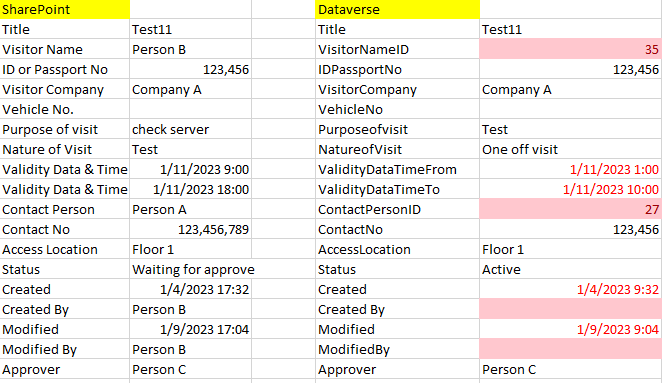
Task: Select the empty pink ModifiedBy value cell
Action: (571, 350)
